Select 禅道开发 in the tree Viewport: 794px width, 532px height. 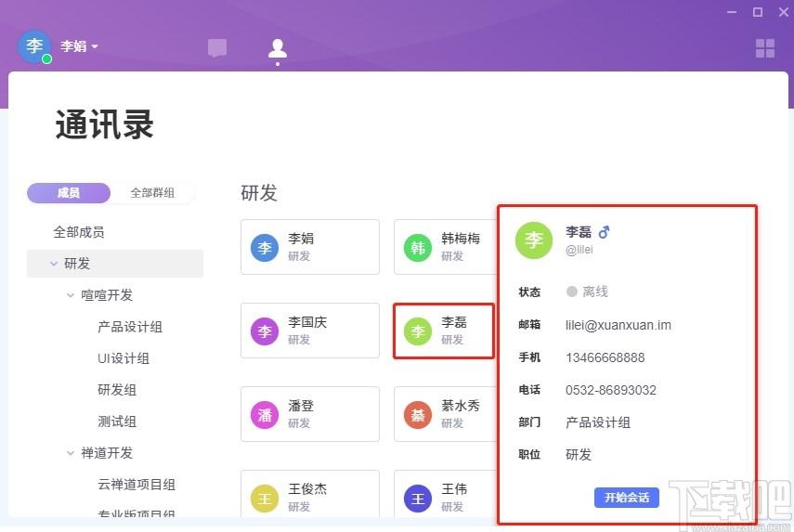[107, 453]
